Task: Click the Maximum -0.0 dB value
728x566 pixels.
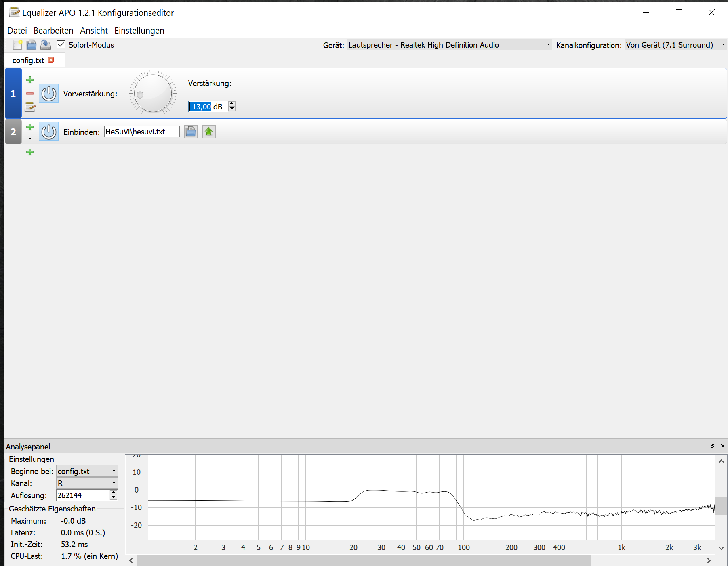Action: 74,521
